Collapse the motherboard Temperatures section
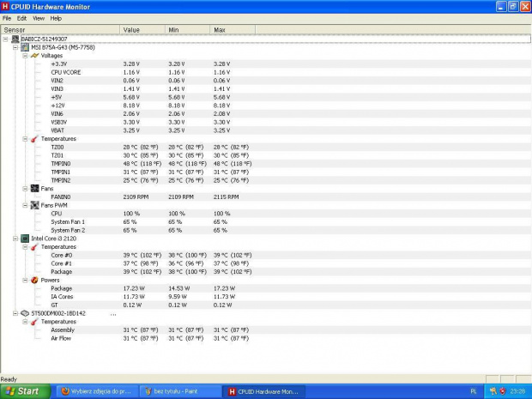 point(25,139)
